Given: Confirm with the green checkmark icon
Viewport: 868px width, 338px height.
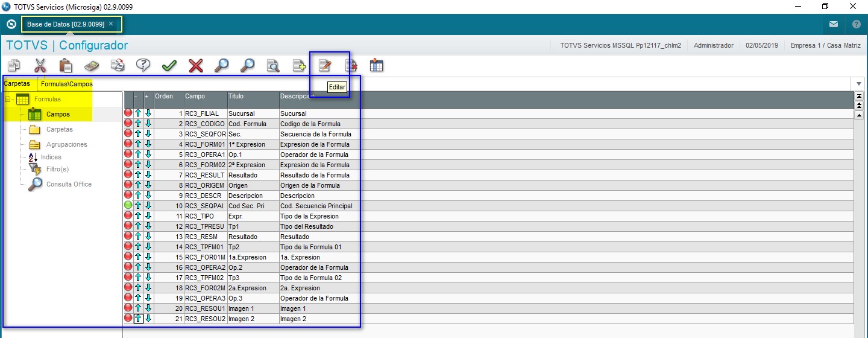Looking at the screenshot, I should click(x=169, y=65).
